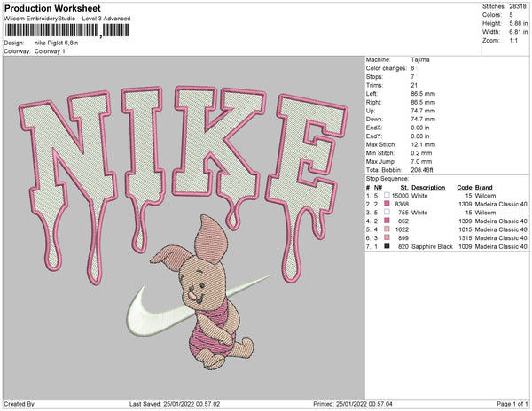Image resolution: width=532 pixels, height=411 pixels.
Task: Click the Colors value '5'
Action: pos(511,15)
